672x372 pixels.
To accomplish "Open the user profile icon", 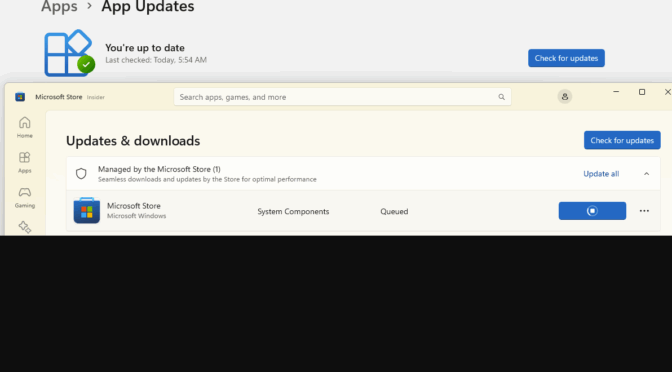I will 564,96.
